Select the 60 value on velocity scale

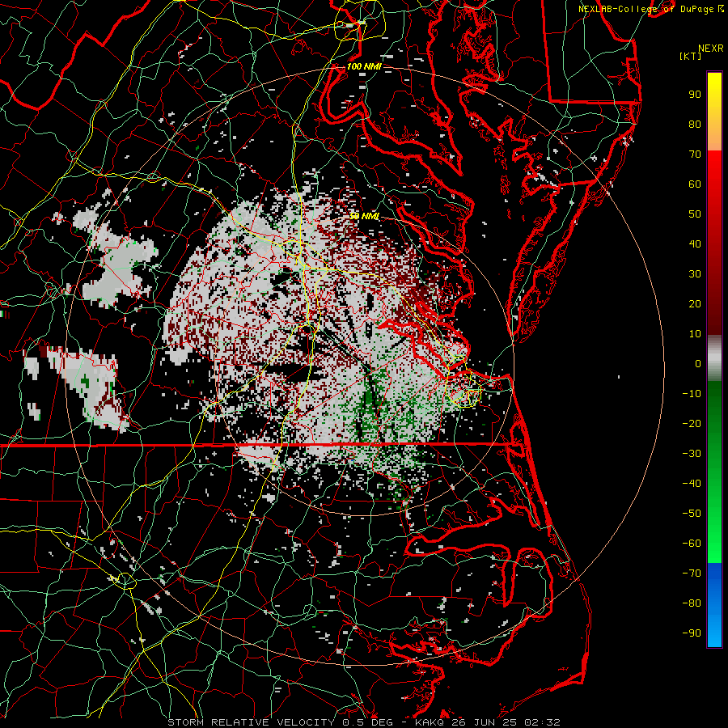(x=695, y=184)
